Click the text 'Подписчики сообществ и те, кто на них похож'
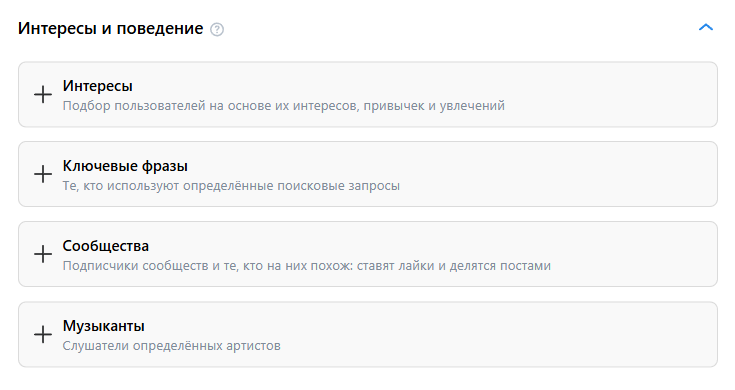The height and width of the screenshot is (390, 735). point(208,266)
